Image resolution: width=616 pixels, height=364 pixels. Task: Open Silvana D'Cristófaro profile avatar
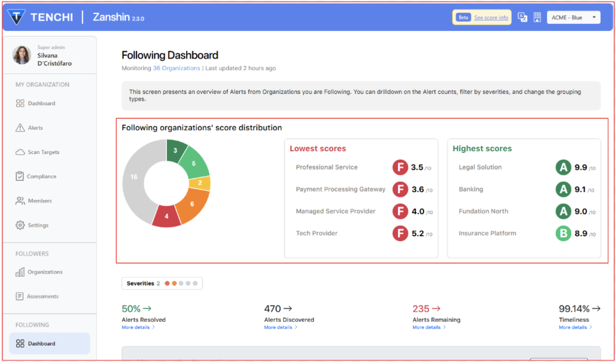22,55
